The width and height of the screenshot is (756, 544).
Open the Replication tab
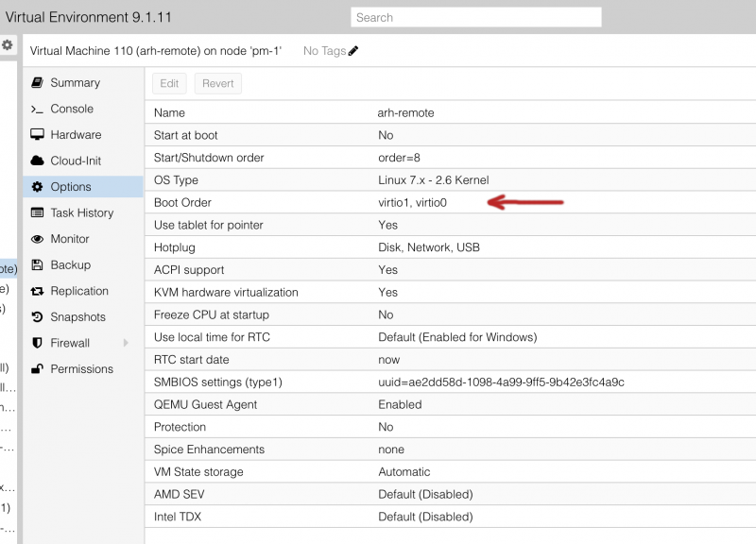pyautogui.click(x=83, y=291)
